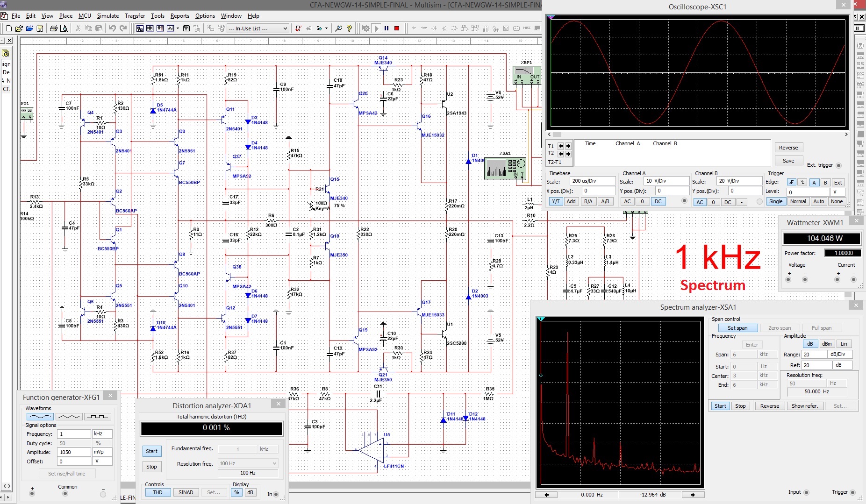Click the Redo arrow icon
The image size is (866, 504).
[123, 28]
